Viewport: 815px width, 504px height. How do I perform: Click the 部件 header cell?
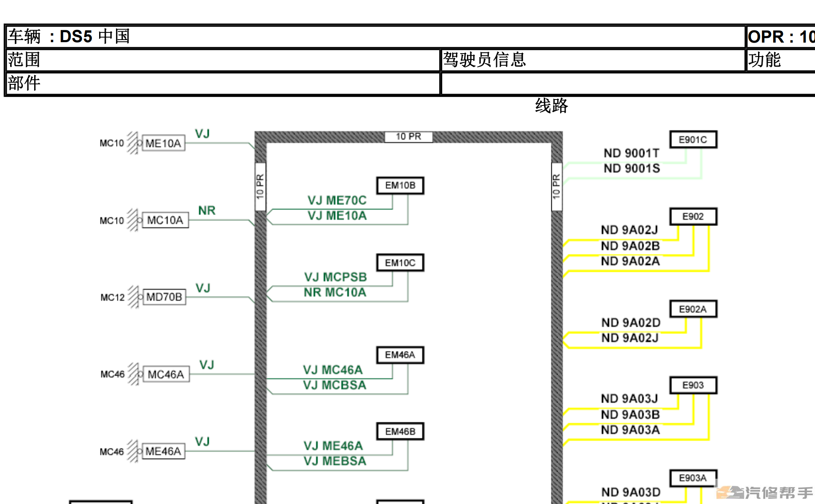[x=223, y=83]
